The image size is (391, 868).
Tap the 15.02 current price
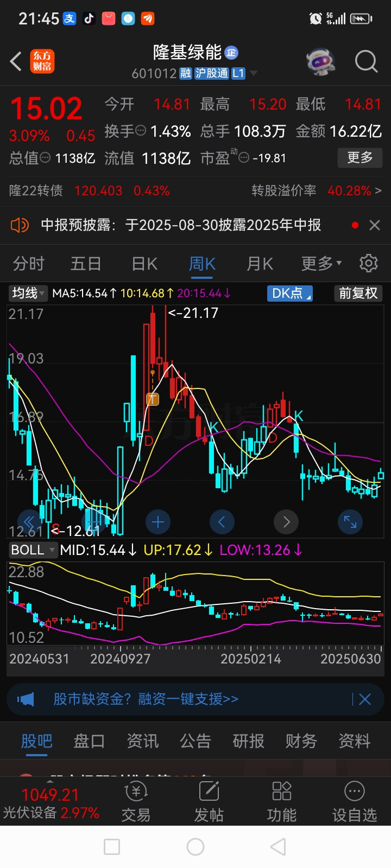coord(46,108)
